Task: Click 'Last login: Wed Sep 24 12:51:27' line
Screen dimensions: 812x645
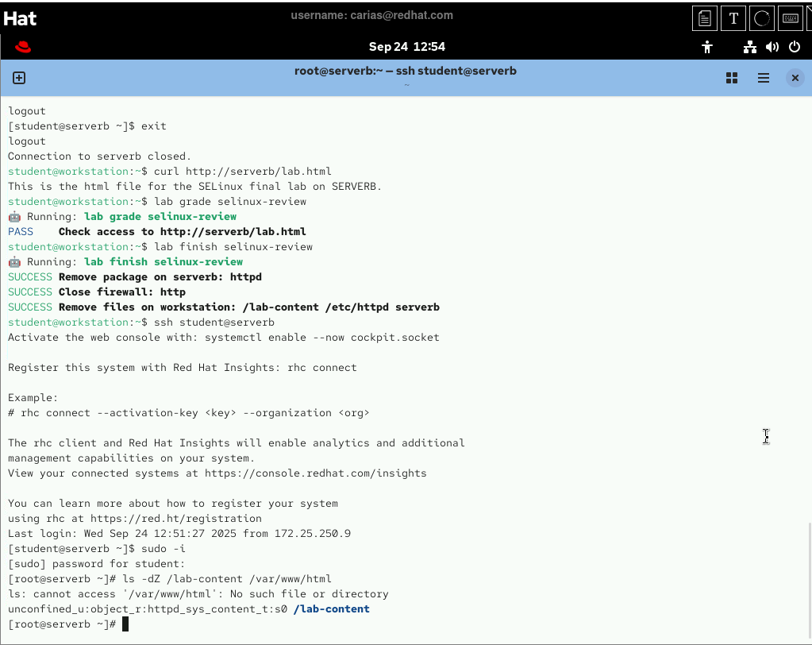Action: pyautogui.click(x=179, y=534)
